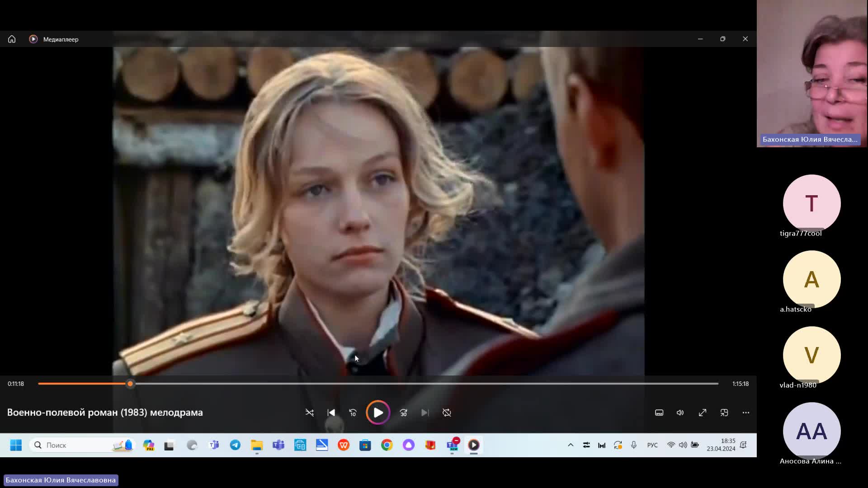Select tigra777cool participant avatar
Image resolution: width=868 pixels, height=488 pixels.
pos(811,203)
